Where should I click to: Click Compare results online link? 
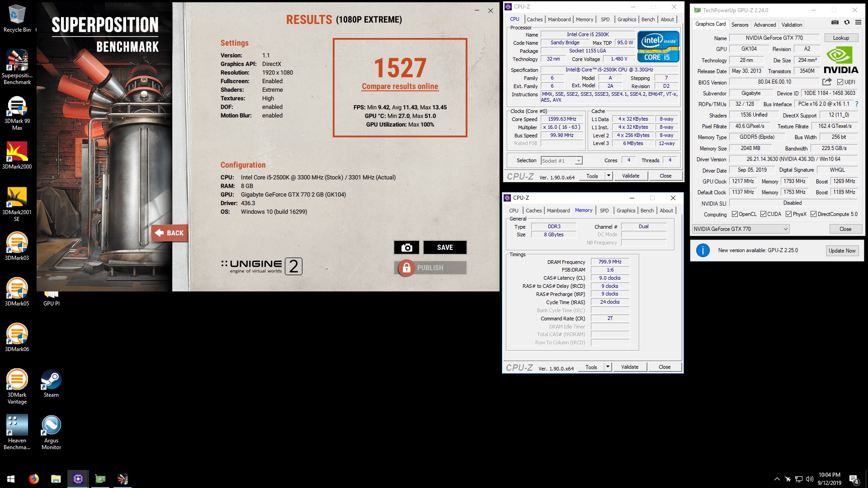(400, 86)
